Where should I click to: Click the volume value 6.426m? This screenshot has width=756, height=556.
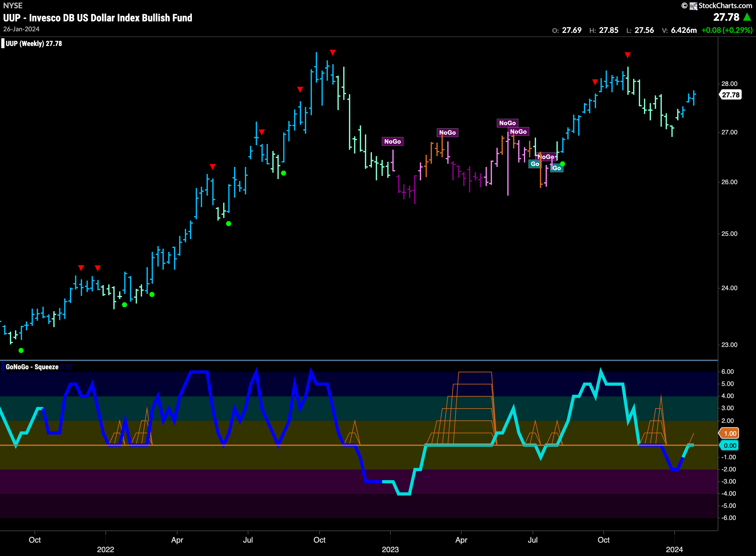click(684, 30)
